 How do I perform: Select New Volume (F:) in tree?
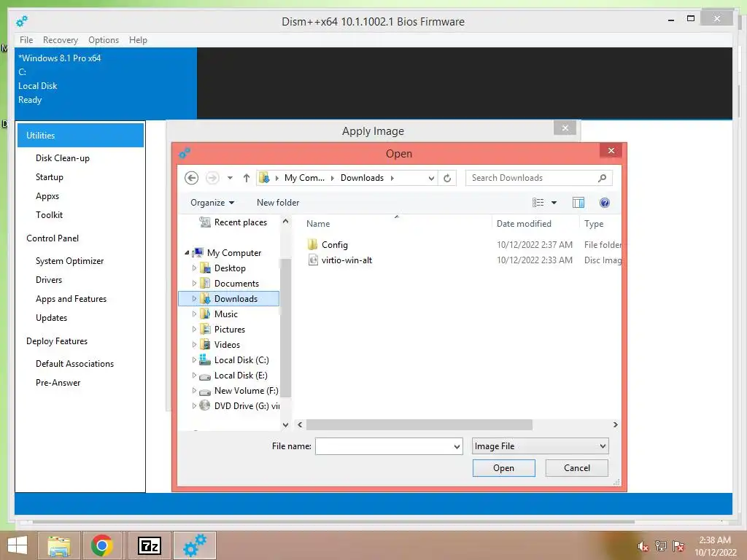click(246, 391)
